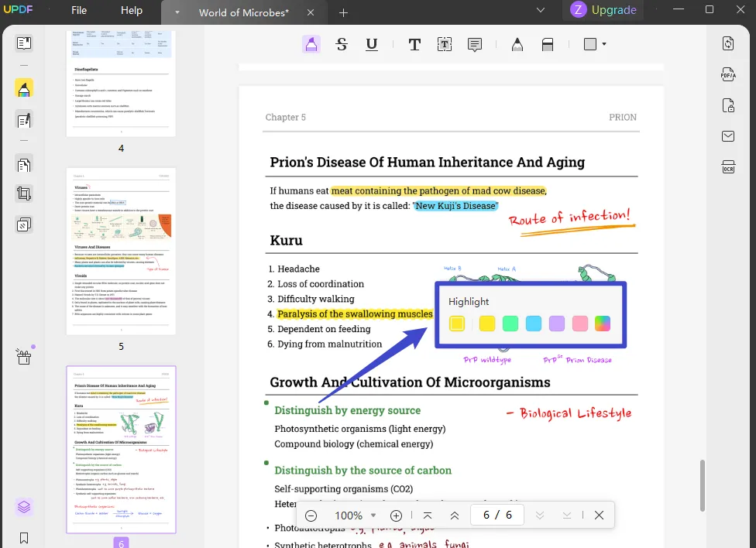756x548 pixels.
Task: Select the Sticky note tool
Action: click(x=474, y=45)
